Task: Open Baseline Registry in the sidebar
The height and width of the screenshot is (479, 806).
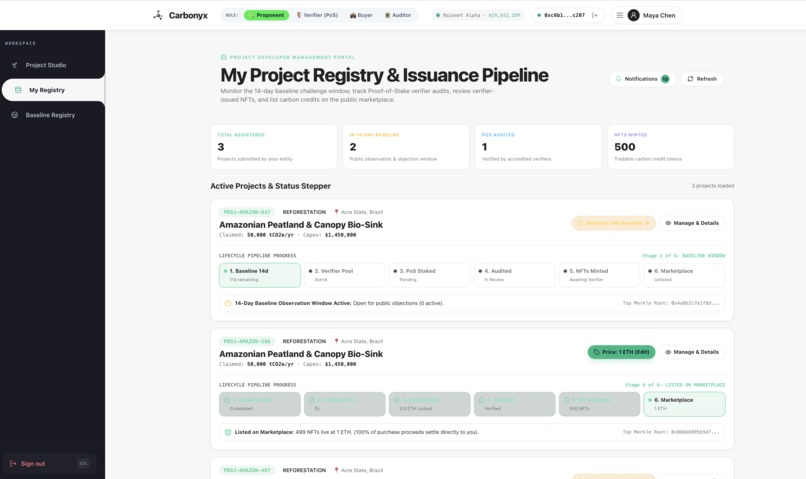Action: click(52, 115)
